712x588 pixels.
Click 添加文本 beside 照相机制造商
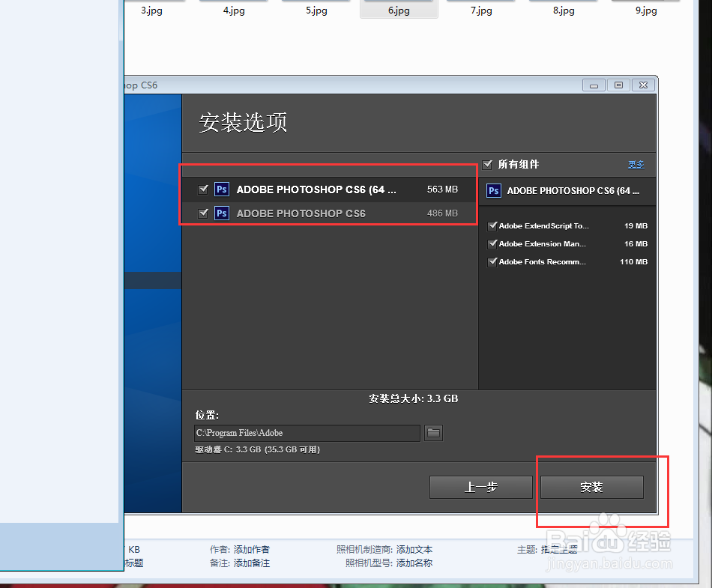(x=415, y=549)
